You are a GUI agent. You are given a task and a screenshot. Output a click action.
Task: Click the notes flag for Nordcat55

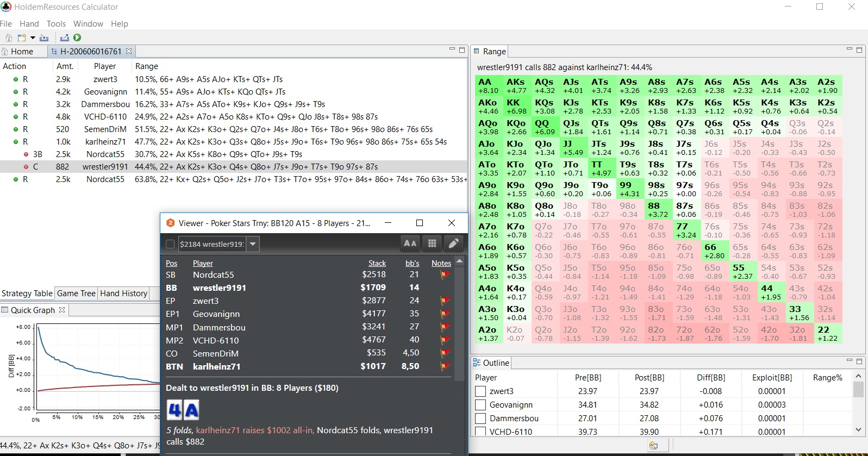pyautogui.click(x=445, y=274)
